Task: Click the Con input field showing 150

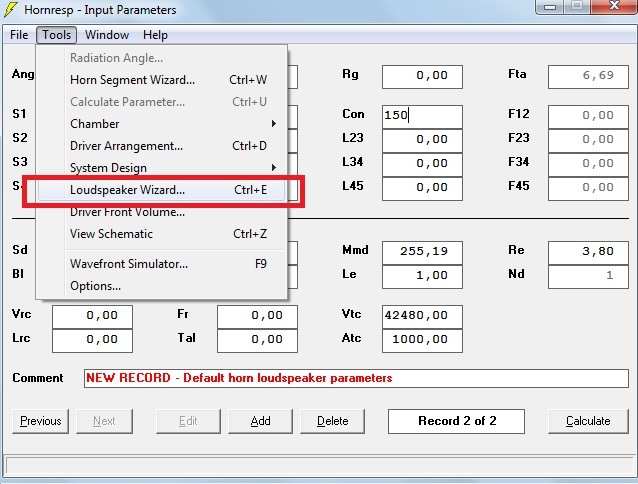Action: tap(422, 117)
